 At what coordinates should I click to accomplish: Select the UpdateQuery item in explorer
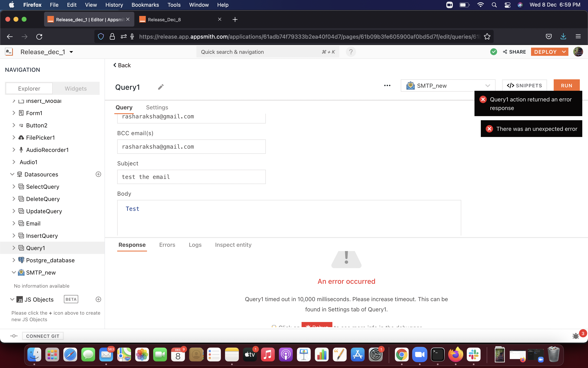tap(44, 211)
